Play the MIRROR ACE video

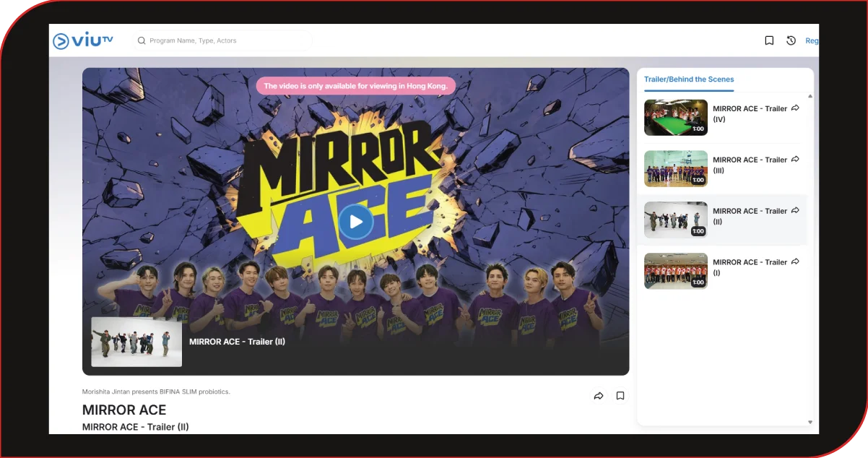point(355,222)
